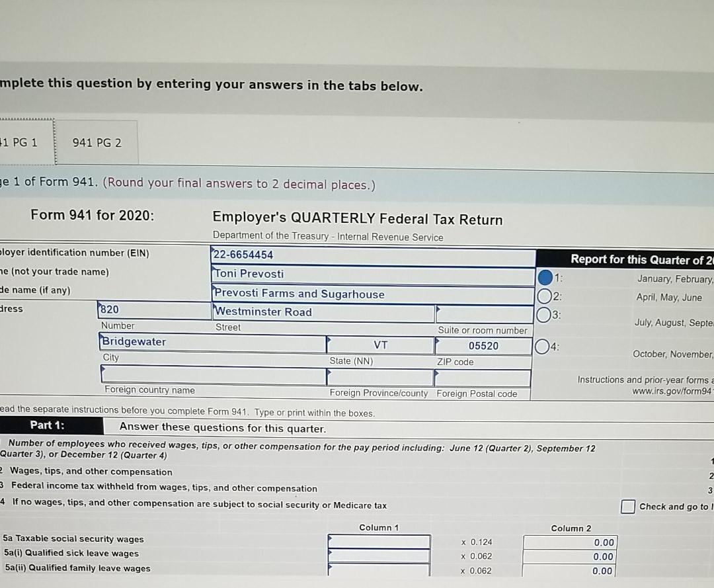Choose quarter 3 July, August radio button
Viewport: 714px width, 588px height.
544,315
